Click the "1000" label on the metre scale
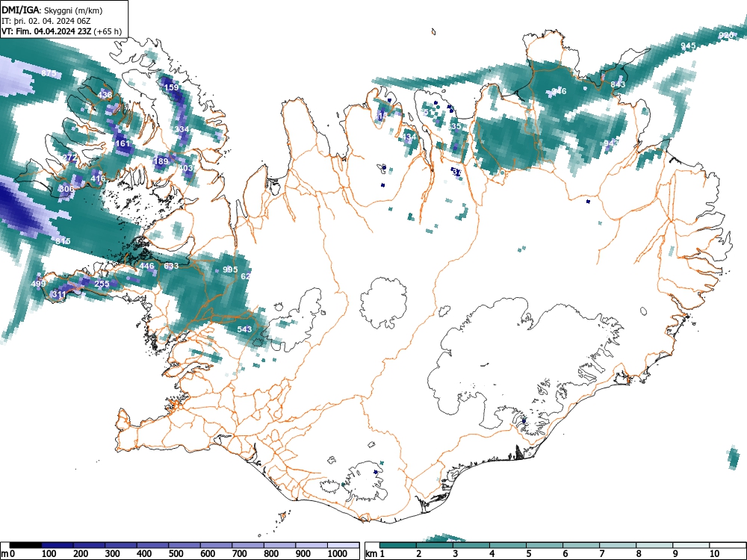 click(338, 554)
